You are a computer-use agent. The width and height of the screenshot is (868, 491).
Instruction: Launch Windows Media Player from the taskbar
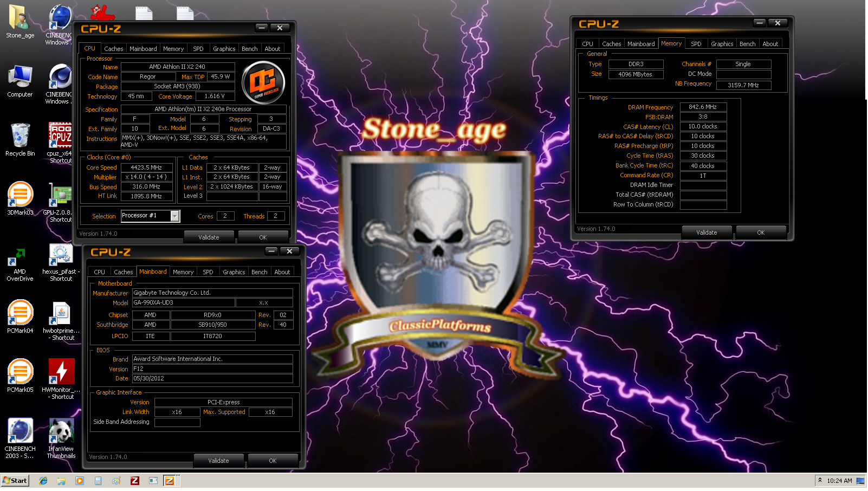coord(80,481)
